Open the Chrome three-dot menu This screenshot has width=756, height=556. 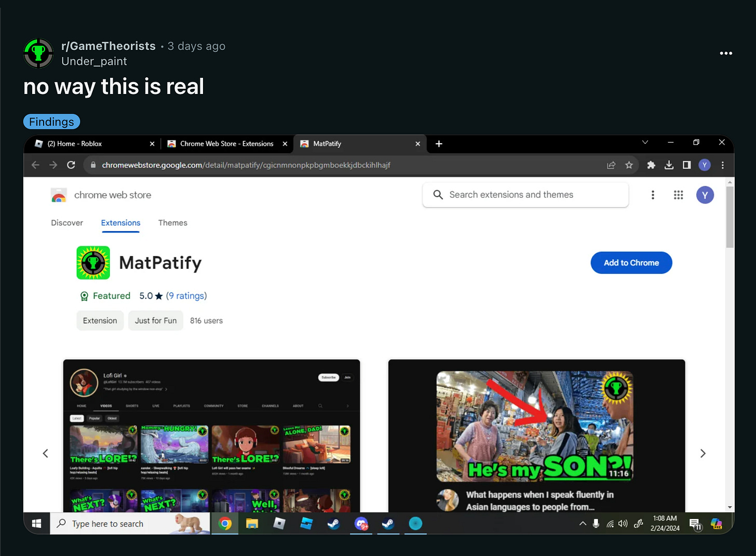tap(722, 165)
